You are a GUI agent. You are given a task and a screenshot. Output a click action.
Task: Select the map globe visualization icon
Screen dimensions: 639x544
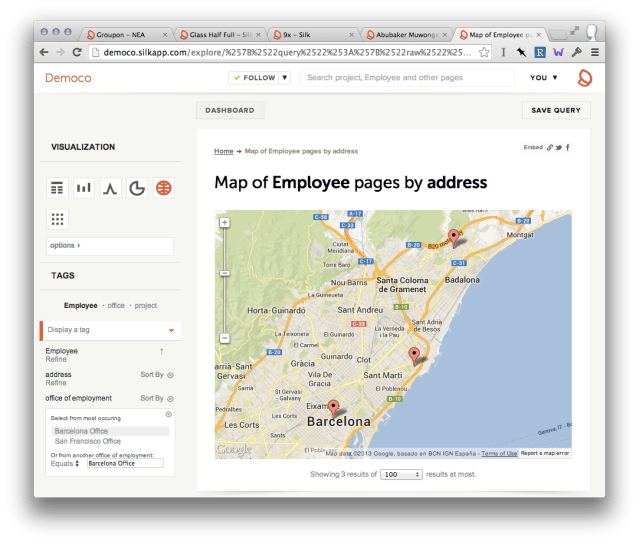tap(163, 187)
